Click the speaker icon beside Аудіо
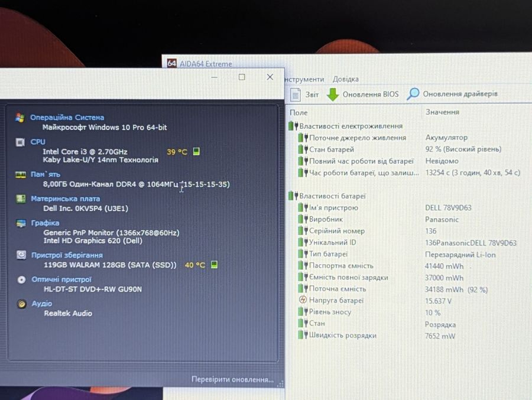Viewport: 532px width, 400px height. click(x=22, y=304)
